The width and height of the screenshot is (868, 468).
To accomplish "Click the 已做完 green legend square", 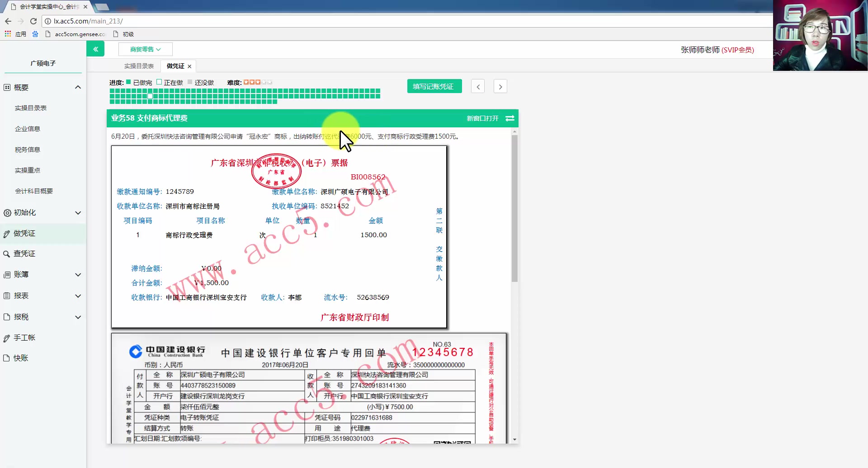I will (x=128, y=82).
